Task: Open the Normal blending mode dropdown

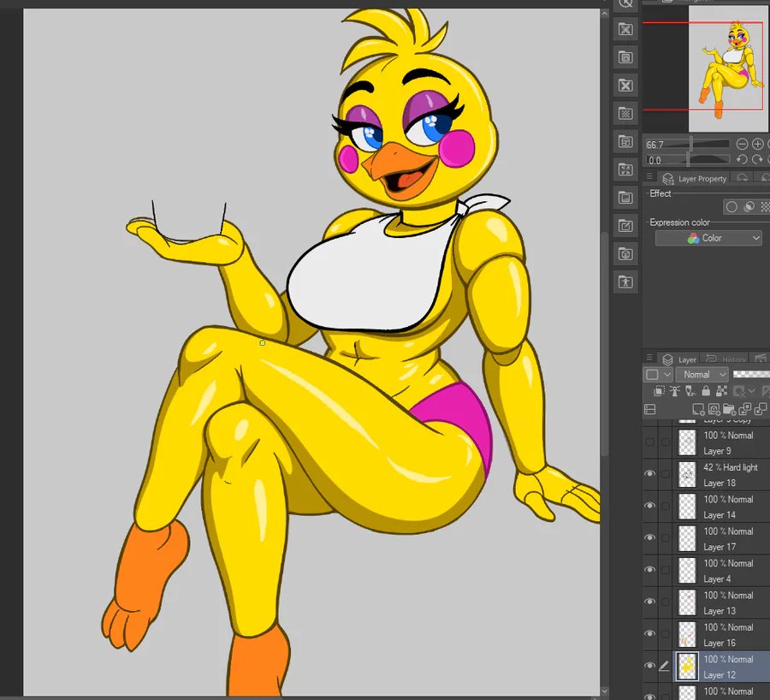Action: click(x=702, y=375)
